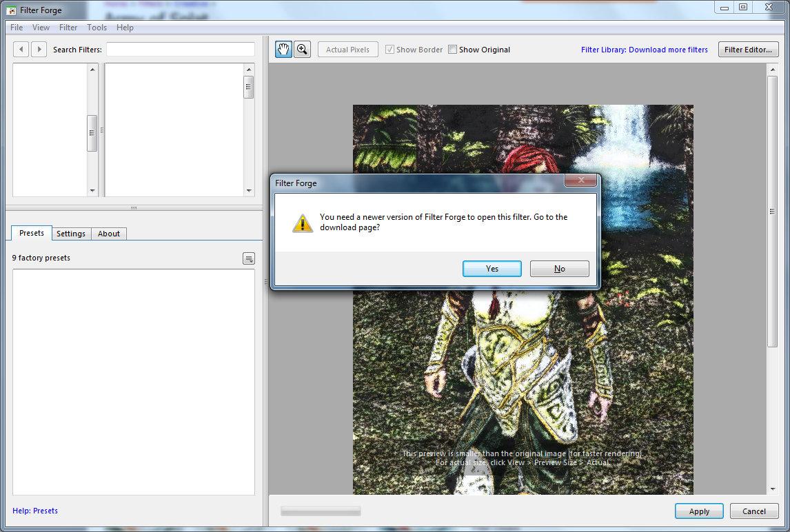
Task: Switch to the About tab
Action: point(109,234)
